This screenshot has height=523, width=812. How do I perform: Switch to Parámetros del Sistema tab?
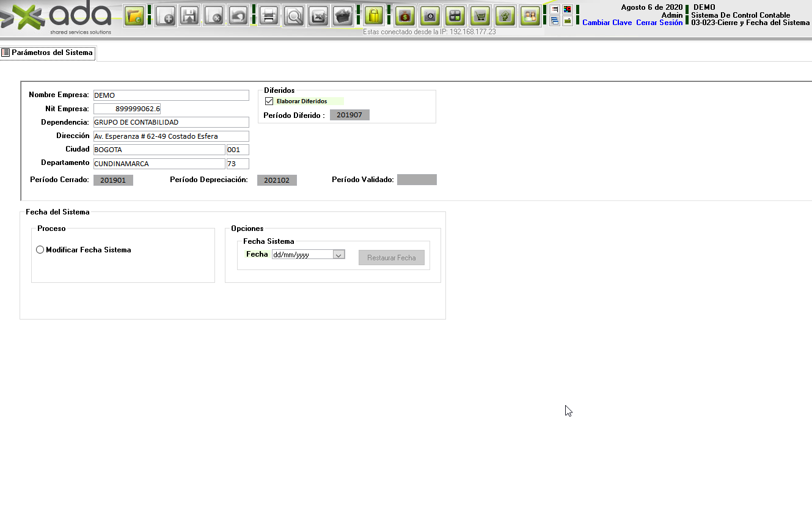click(48, 53)
